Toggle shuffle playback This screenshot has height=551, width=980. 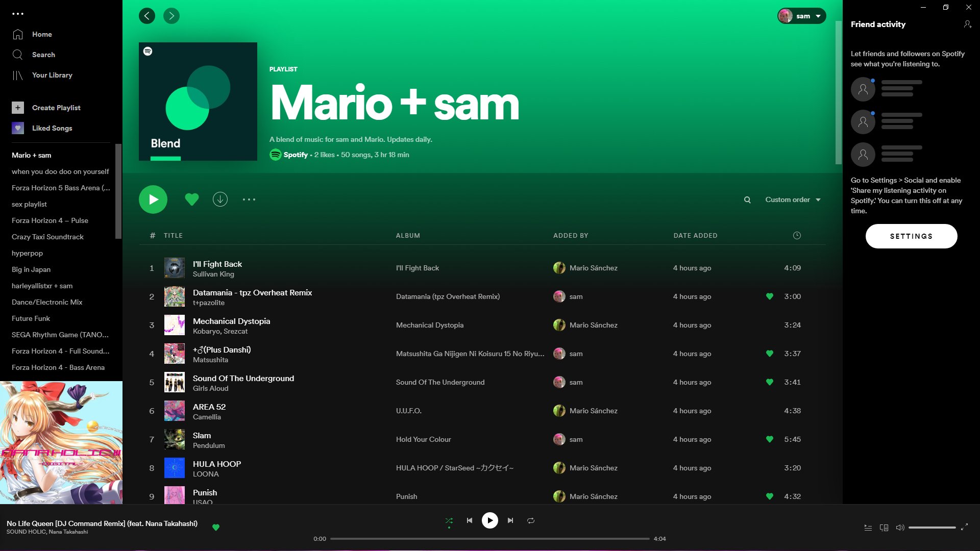tap(449, 520)
